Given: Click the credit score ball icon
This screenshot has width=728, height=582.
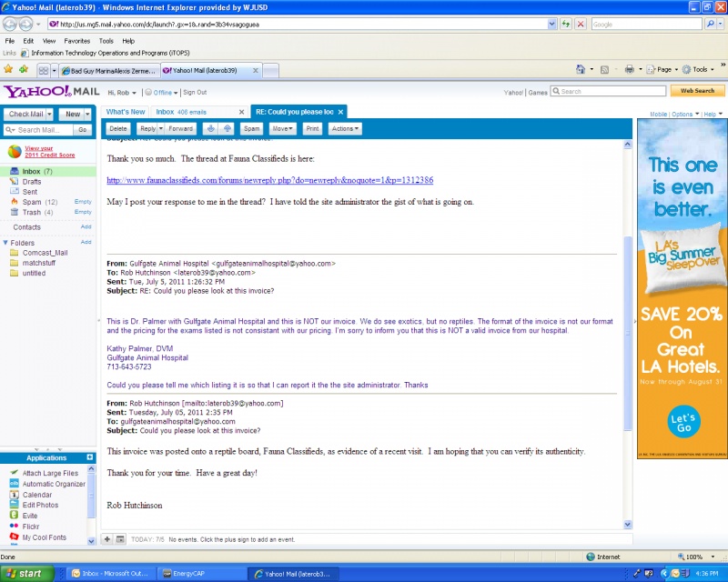Looking at the screenshot, I should (x=15, y=151).
